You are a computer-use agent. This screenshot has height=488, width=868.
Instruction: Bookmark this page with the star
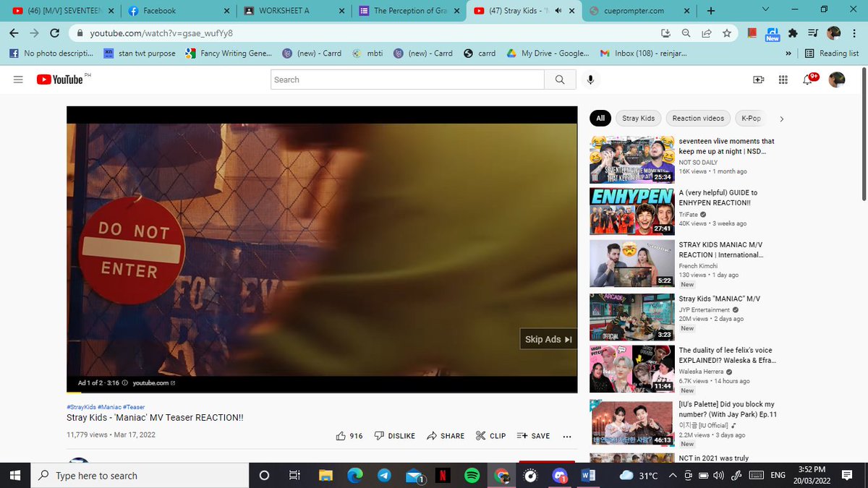point(726,33)
